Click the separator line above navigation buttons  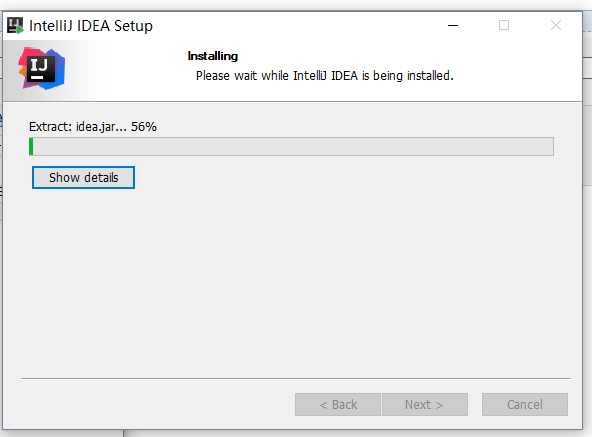pos(296,378)
